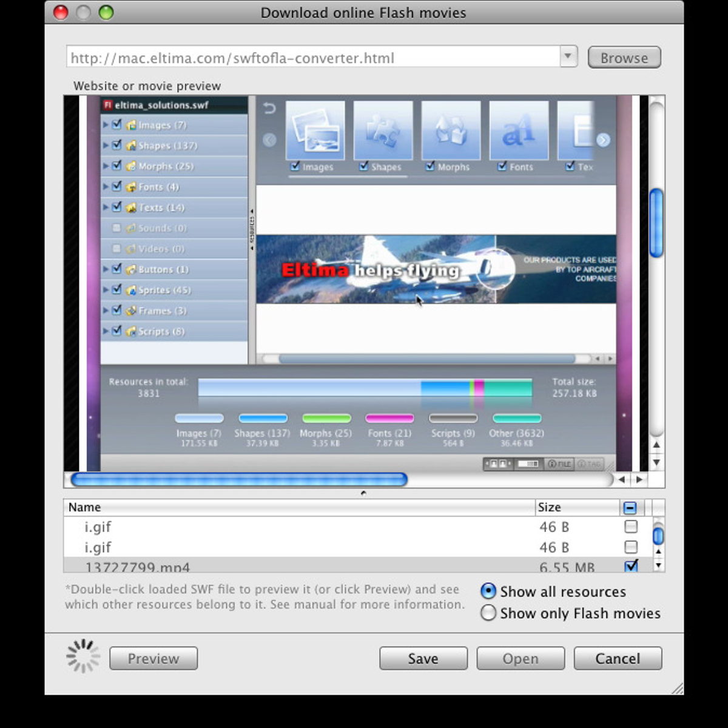The image size is (728, 728).
Task: Click the Scripts folder icon in tree
Action: click(x=131, y=331)
